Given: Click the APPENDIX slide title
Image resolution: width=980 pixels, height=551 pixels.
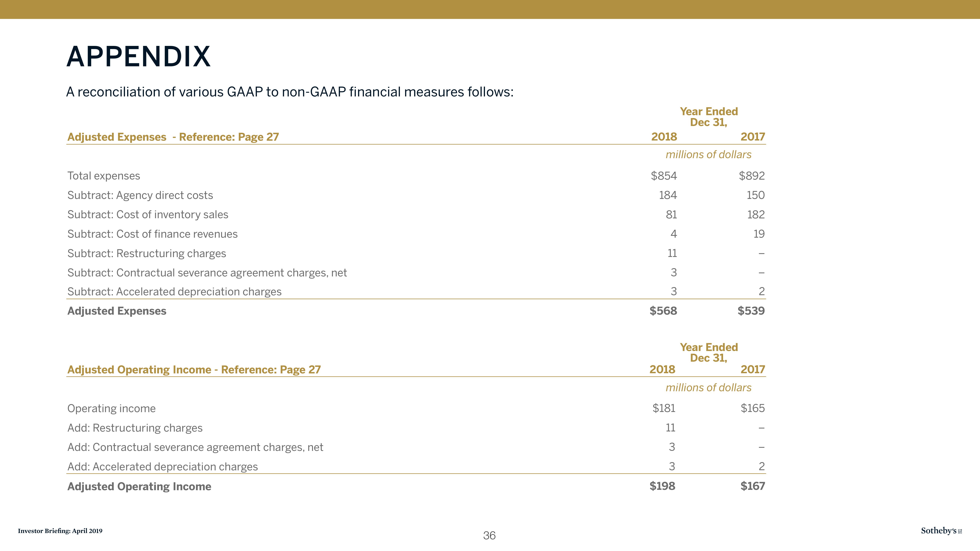Looking at the screenshot, I should pos(139,57).
